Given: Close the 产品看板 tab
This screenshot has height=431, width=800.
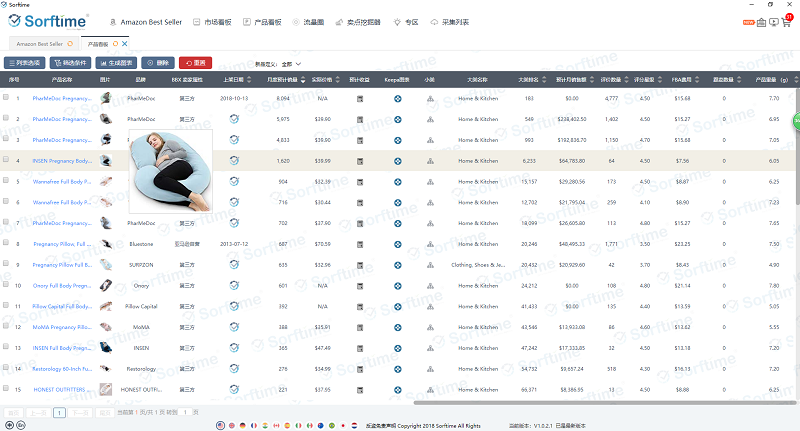Looking at the screenshot, I should coord(124,44).
